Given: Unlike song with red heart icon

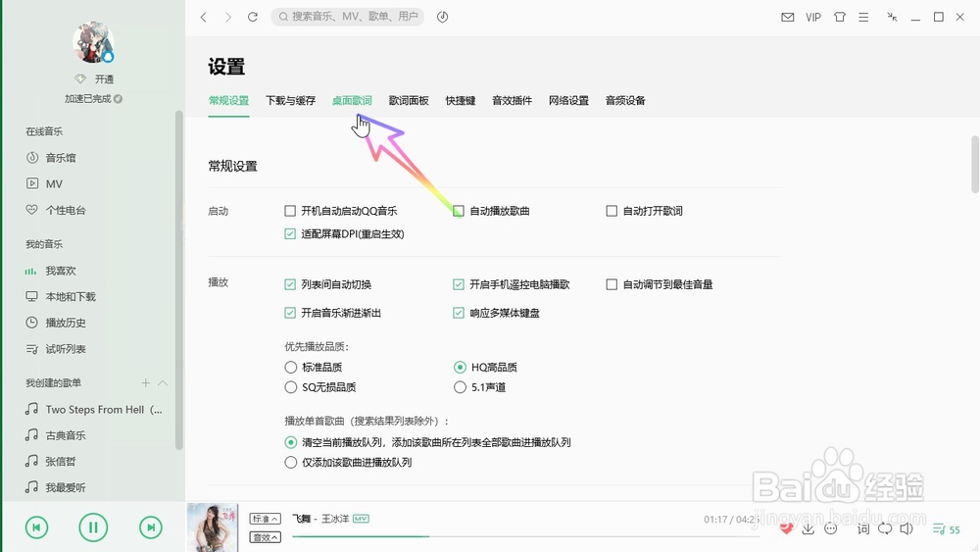Looking at the screenshot, I should tap(786, 528).
